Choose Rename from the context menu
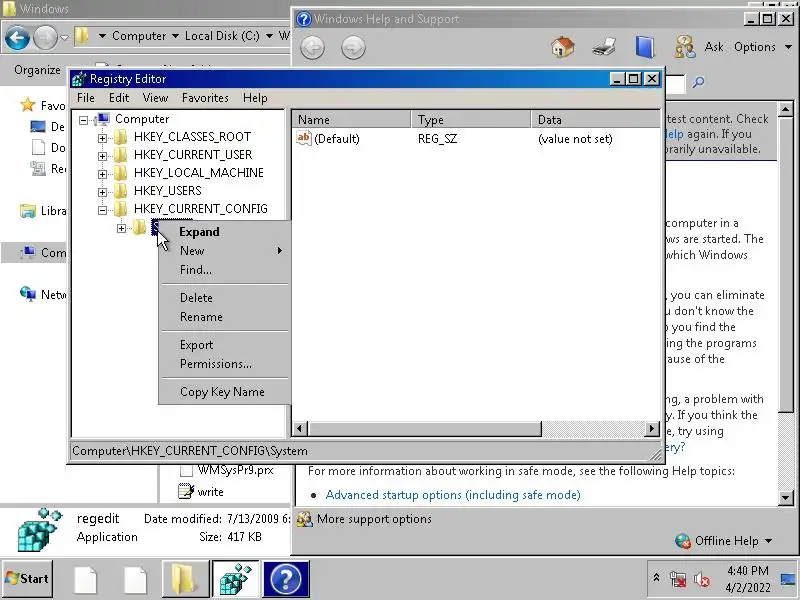800x600 pixels. [224, 317]
